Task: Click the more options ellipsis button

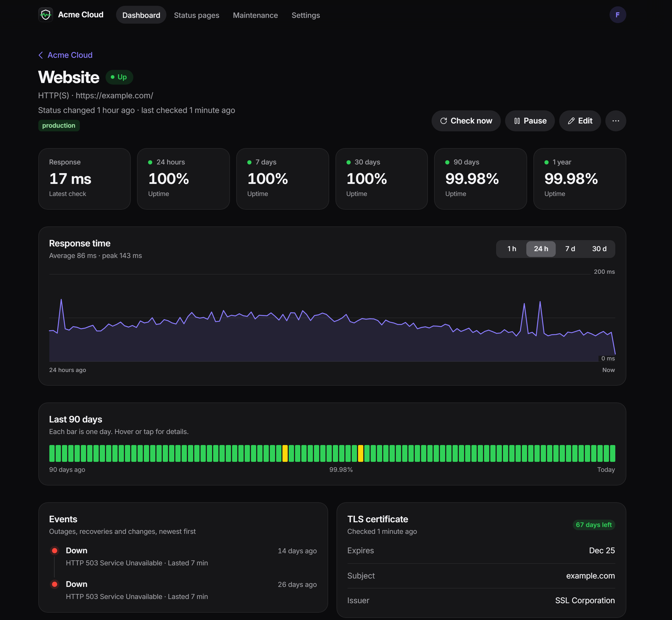Action: [x=615, y=121]
